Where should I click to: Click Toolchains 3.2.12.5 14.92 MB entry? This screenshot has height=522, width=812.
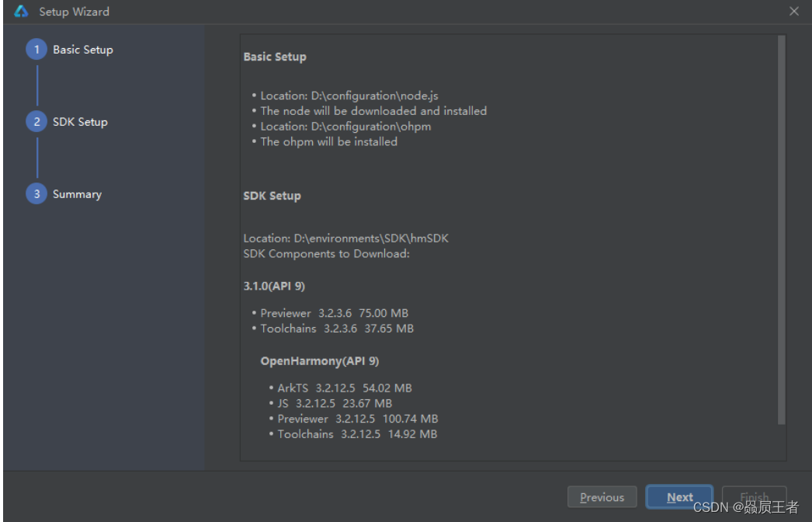[x=357, y=434]
